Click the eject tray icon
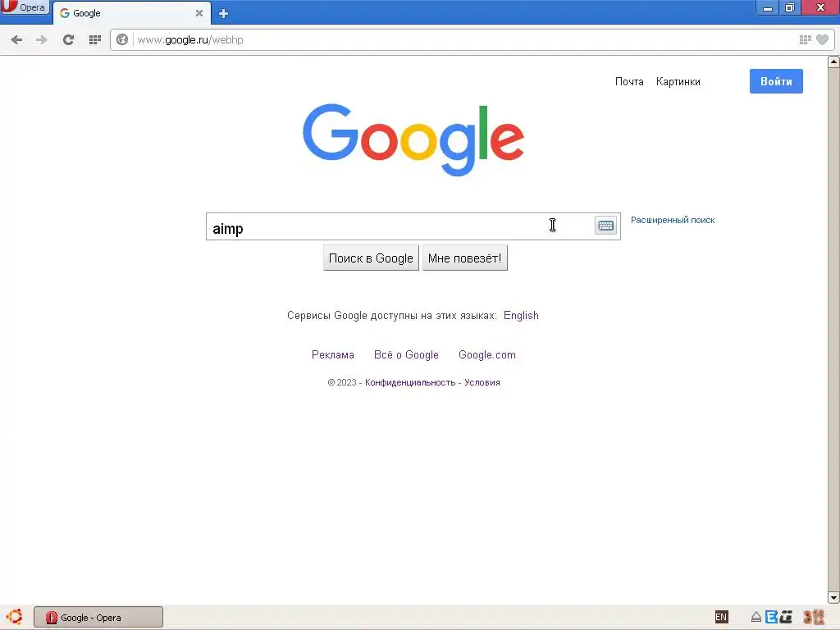Viewport: 840px width, 630px height. (756, 617)
